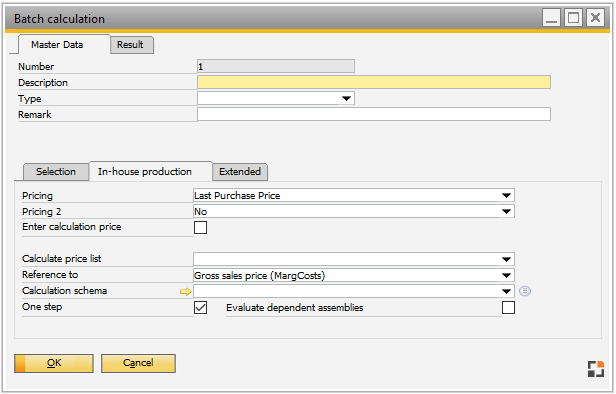
Task: Uncheck the One step checkbox
Action: [x=200, y=307]
